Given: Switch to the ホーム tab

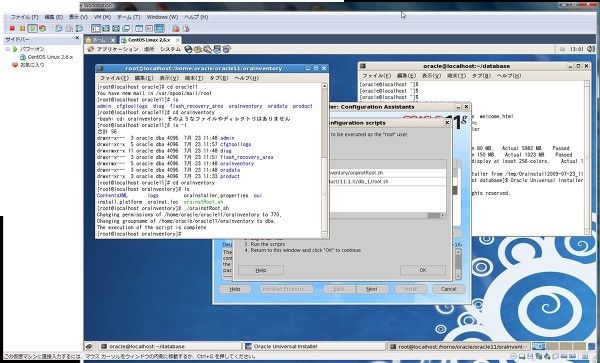Looking at the screenshot, I should 100,40.
